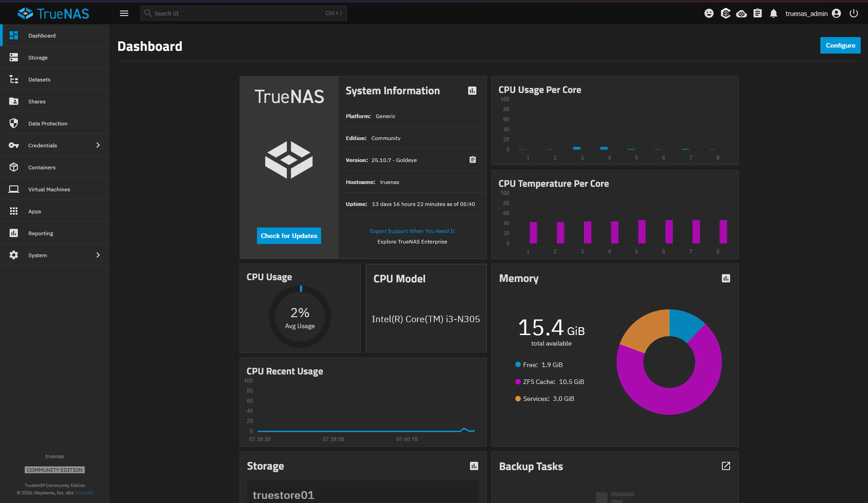Focus the Search UI field
The height and width of the screenshot is (503, 868).
(x=244, y=13)
